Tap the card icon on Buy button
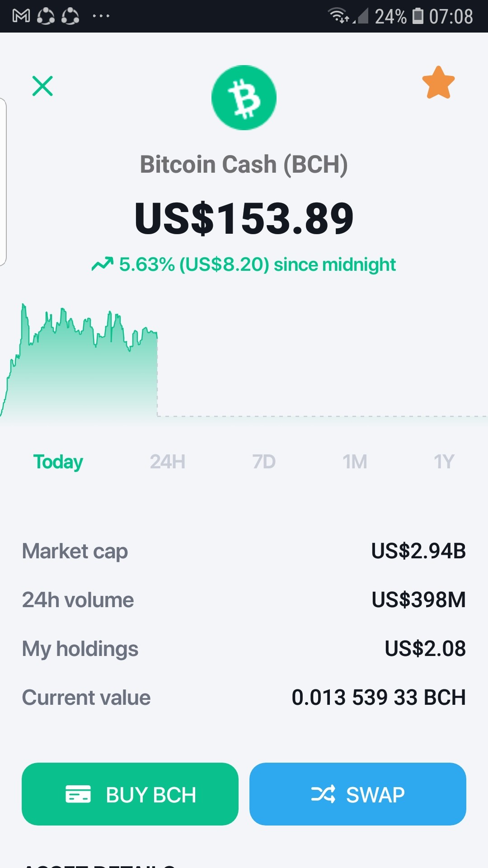 coord(78,794)
